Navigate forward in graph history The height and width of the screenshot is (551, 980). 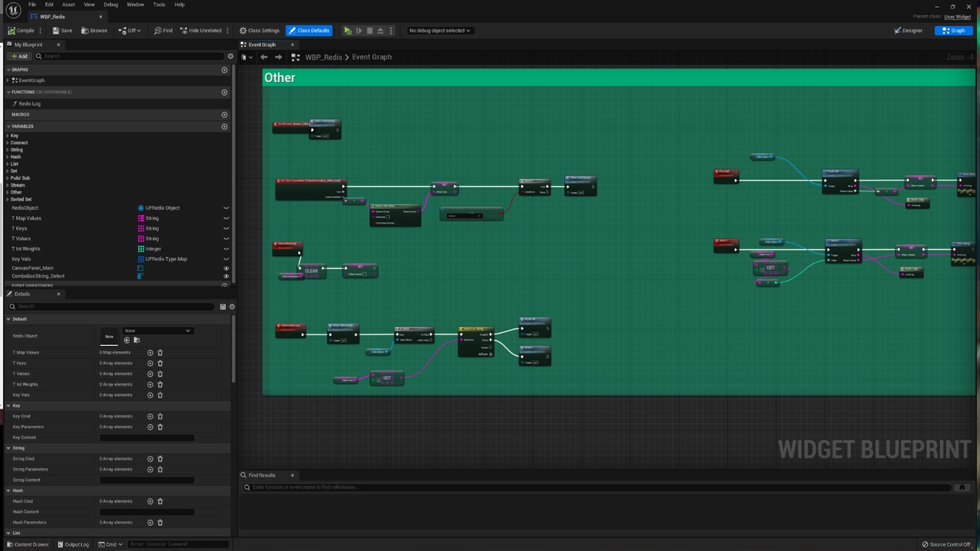(278, 57)
